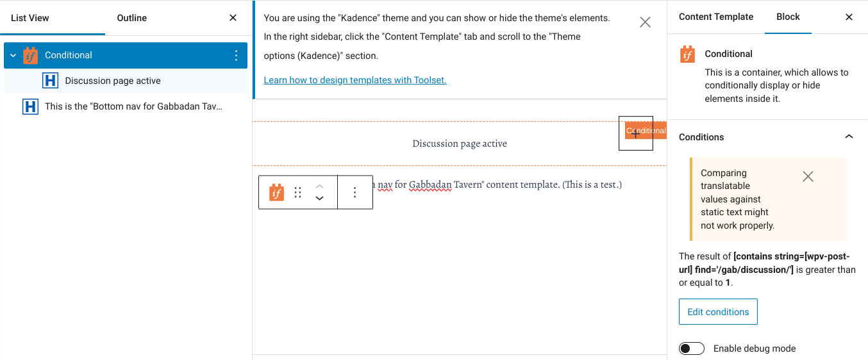This screenshot has height=360, width=868.
Task: Open Learn how to design templates link
Action: [x=355, y=80]
